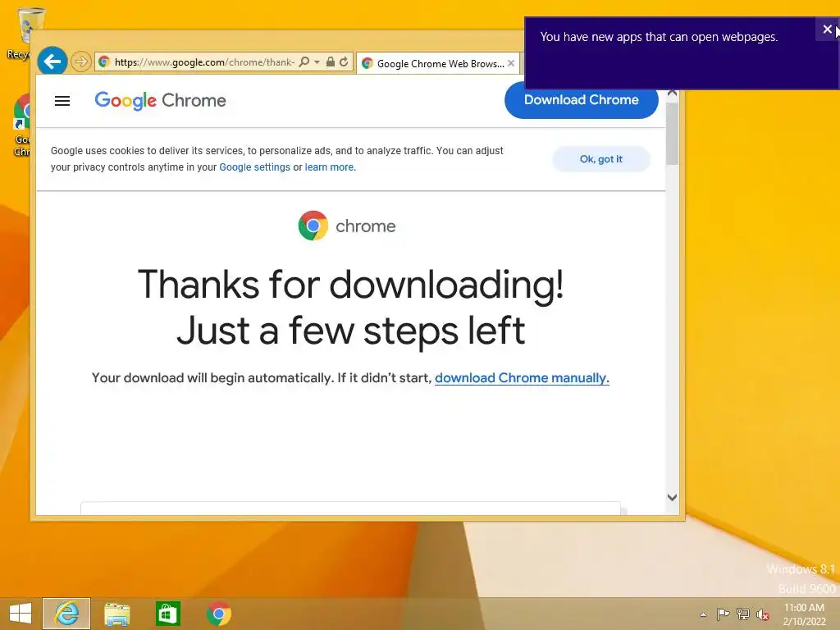Refresh the page with the reload icon

pyautogui.click(x=344, y=62)
